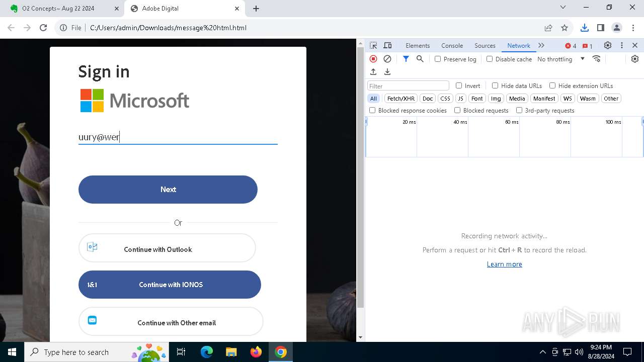Image resolution: width=644 pixels, height=362 pixels.
Task: Open Chrome downloads icon
Action: tap(584, 28)
